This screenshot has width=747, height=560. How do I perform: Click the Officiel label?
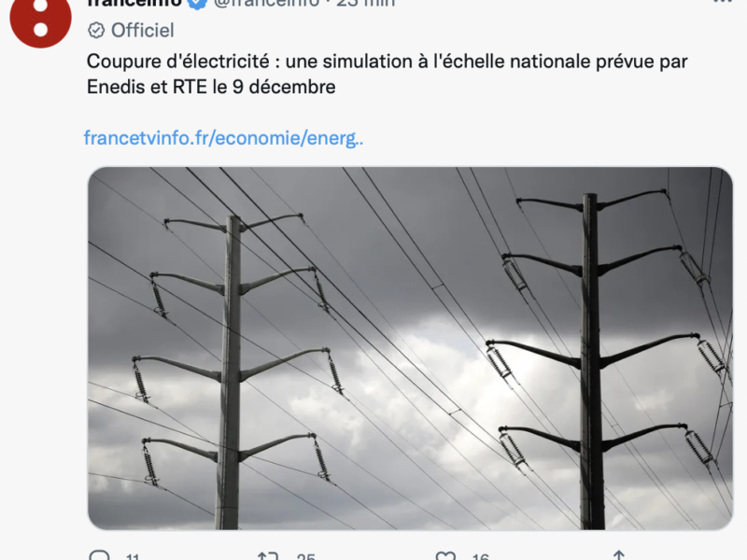(142, 31)
